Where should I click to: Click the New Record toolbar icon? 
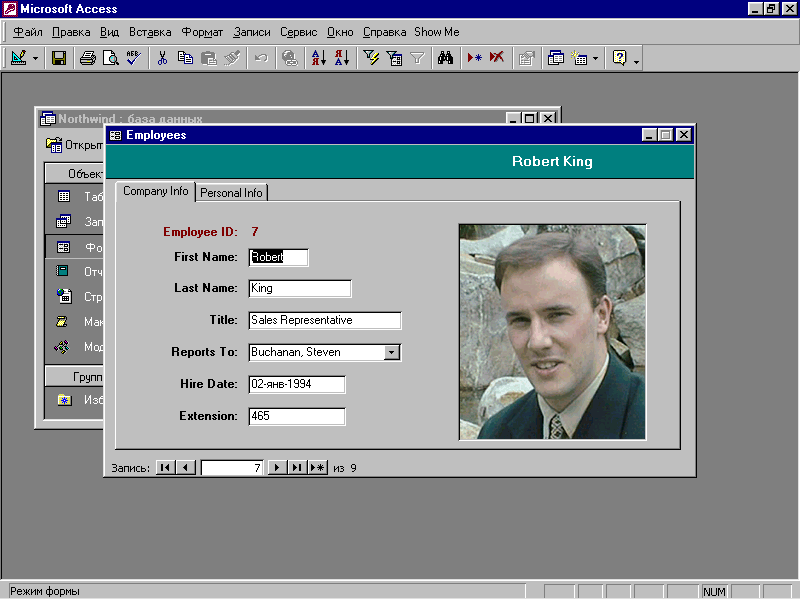click(474, 58)
